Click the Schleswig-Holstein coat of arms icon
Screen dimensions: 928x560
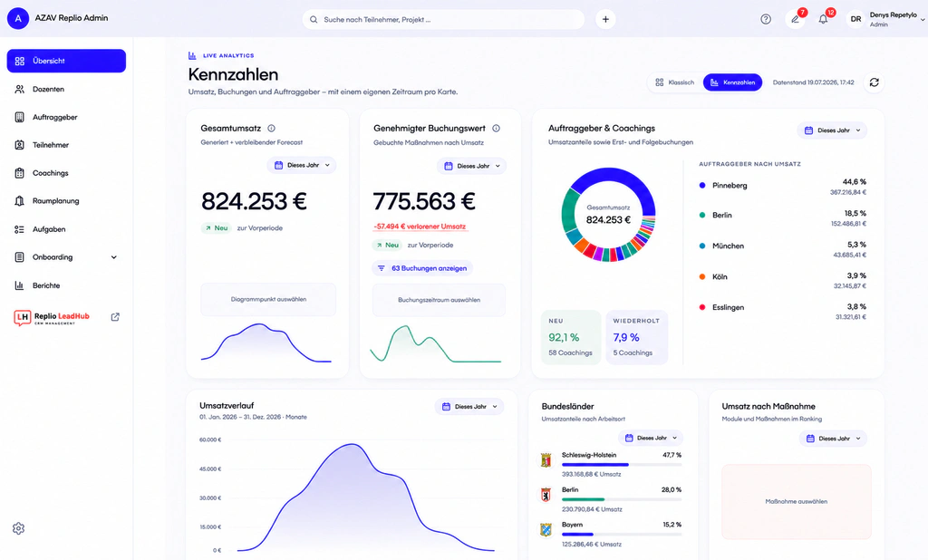click(x=546, y=460)
